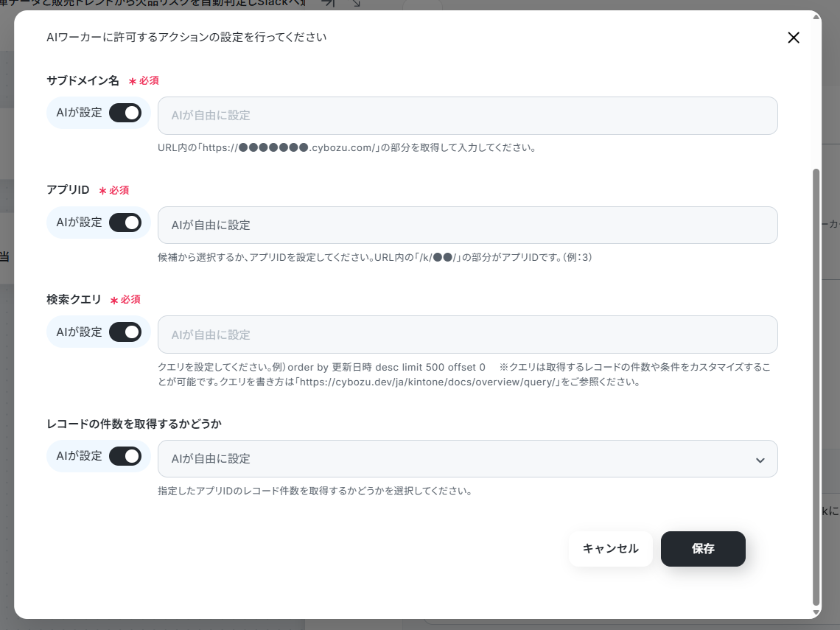Click the 検索クエリ input field
This screenshot has width=840, height=630.
click(468, 335)
